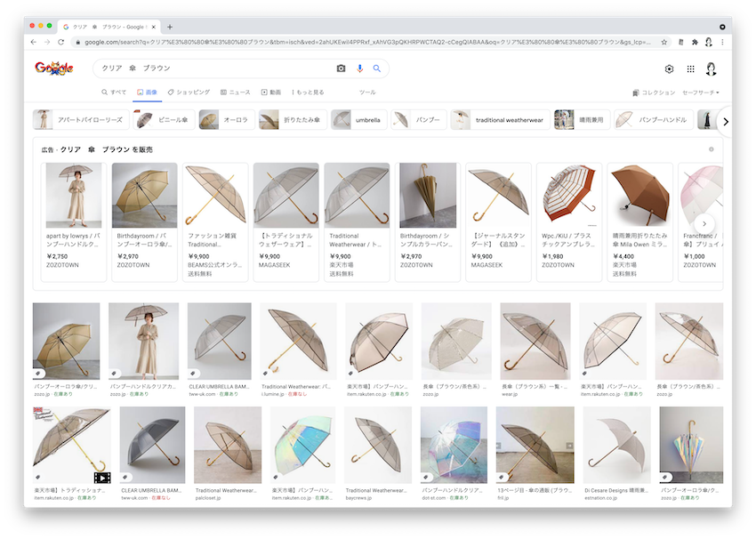This screenshot has height=539, width=756.
Task: Reload the page in Chrome
Action: click(61, 42)
